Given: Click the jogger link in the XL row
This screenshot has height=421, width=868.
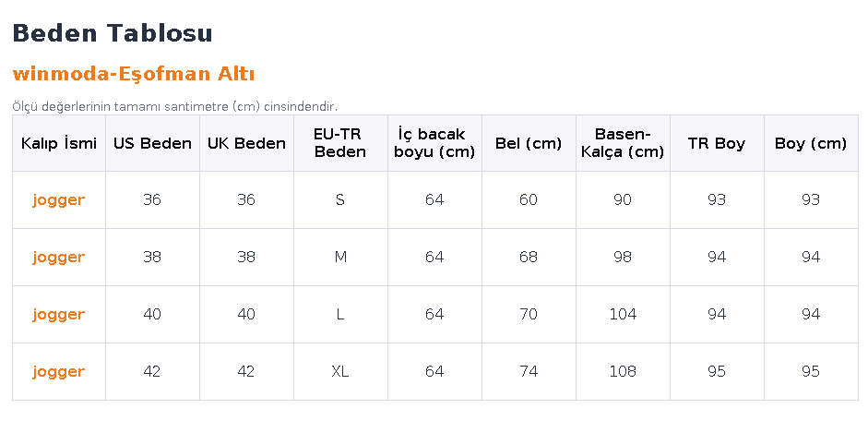Looking at the screenshot, I should tap(59, 371).
